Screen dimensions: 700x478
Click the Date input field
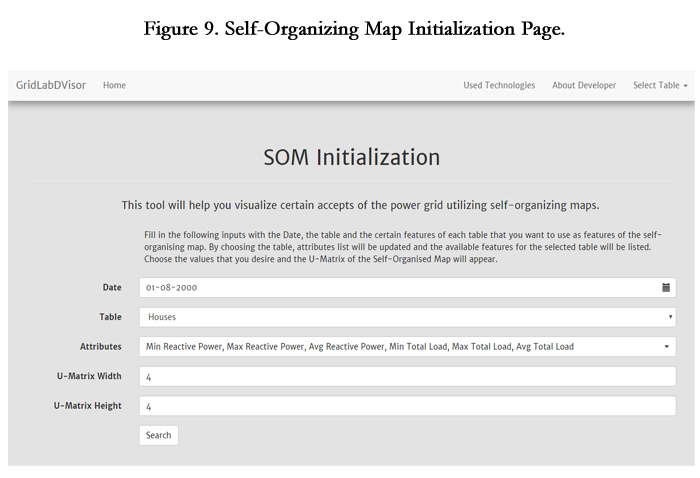coord(407,287)
